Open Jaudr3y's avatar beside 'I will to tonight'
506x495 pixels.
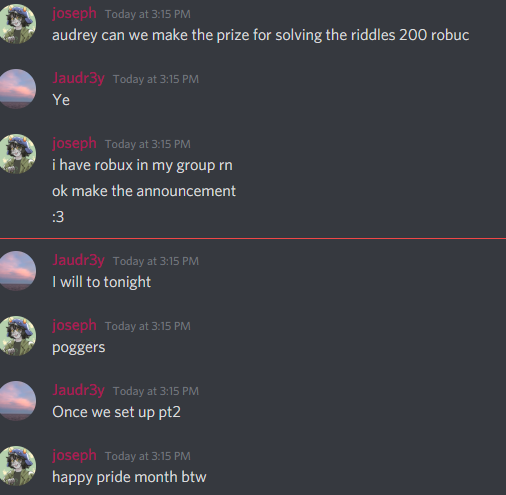(17, 271)
